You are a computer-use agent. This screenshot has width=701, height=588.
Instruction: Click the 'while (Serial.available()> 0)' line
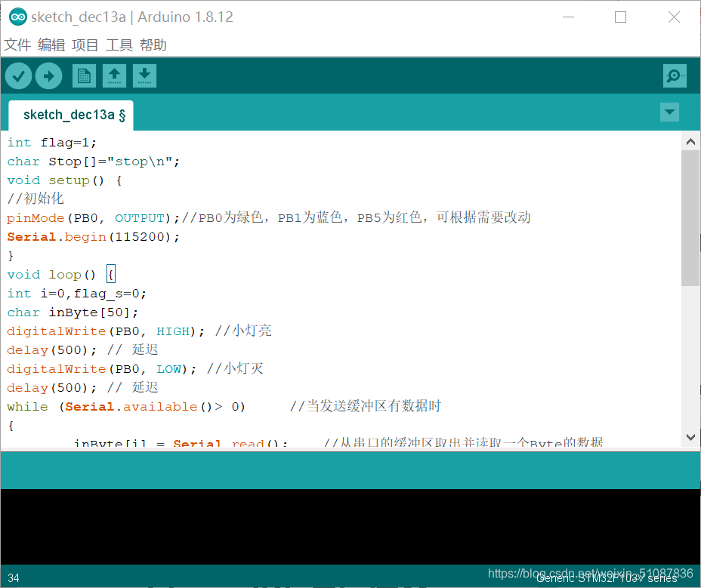126,407
